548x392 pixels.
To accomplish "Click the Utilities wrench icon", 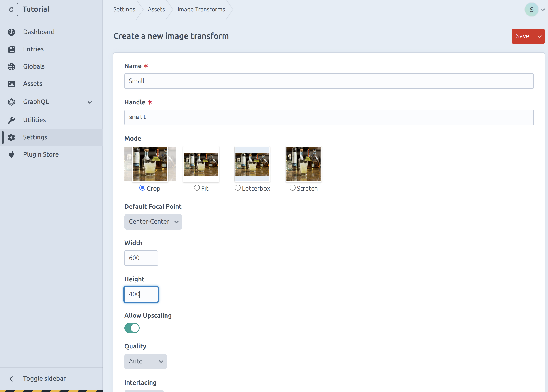I will 11,120.
